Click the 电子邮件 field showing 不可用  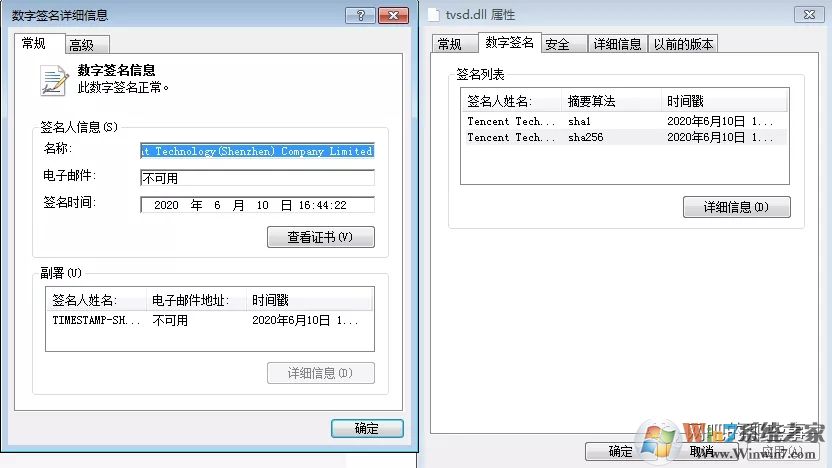257,178
